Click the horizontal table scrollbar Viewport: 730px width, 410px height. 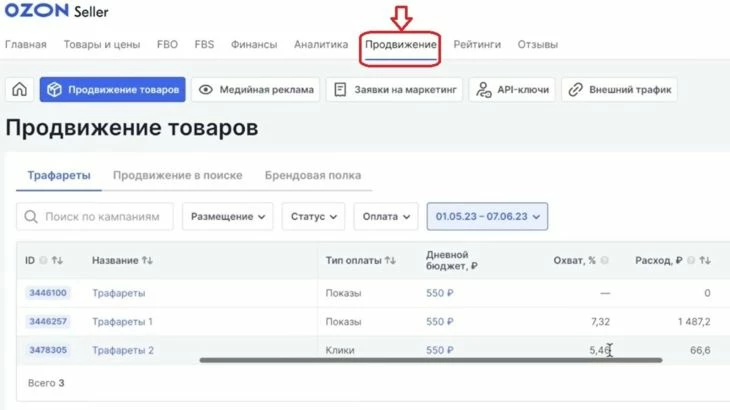431,360
